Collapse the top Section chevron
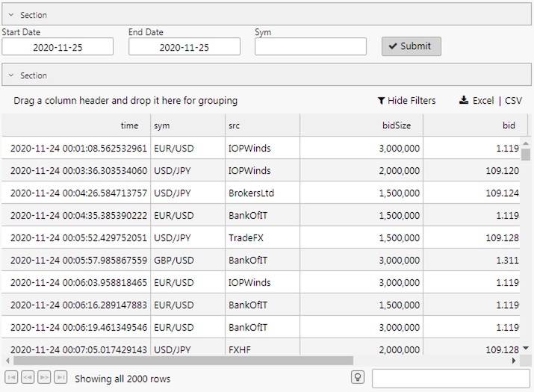Viewport: 534px width, 392px height. (x=11, y=15)
